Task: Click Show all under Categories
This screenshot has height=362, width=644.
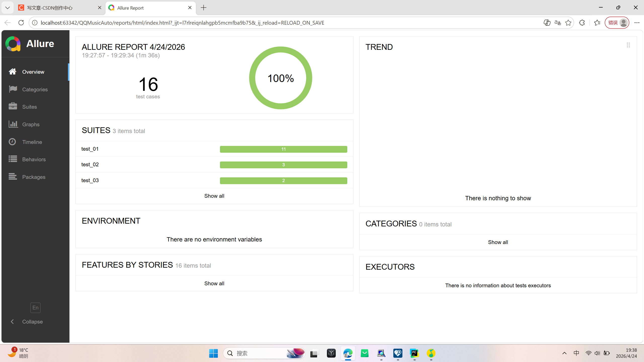Action: (498, 242)
